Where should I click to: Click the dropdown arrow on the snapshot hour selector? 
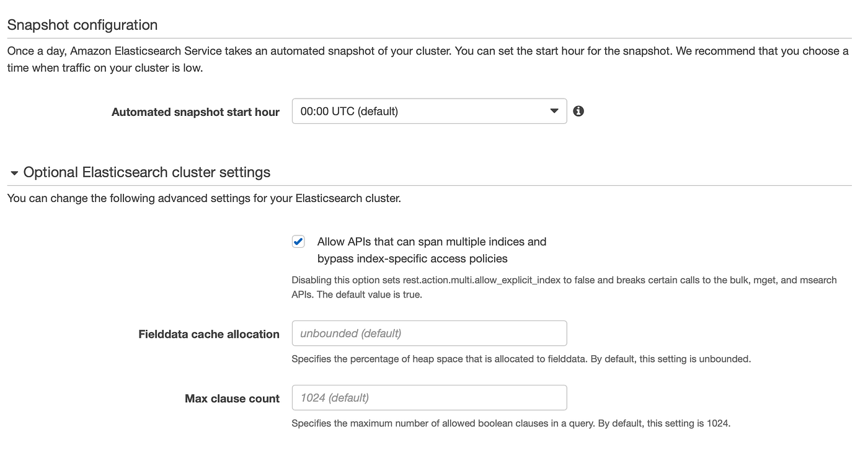point(554,111)
